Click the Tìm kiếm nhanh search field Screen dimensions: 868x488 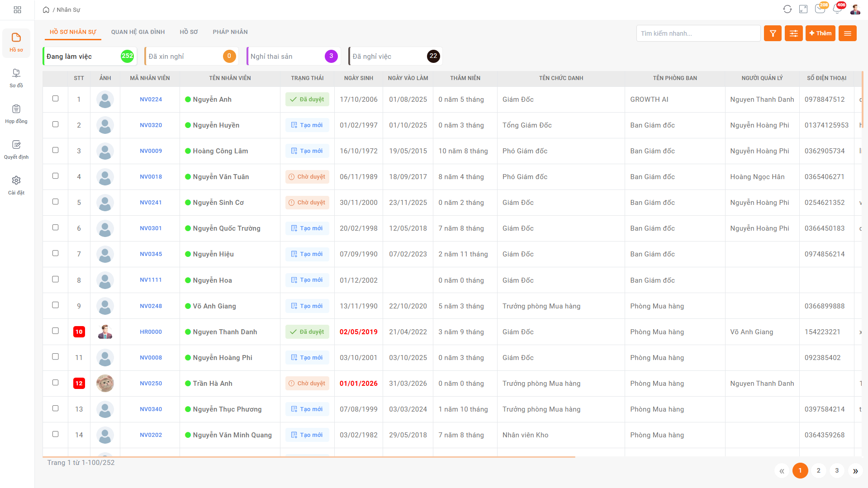[x=698, y=33]
